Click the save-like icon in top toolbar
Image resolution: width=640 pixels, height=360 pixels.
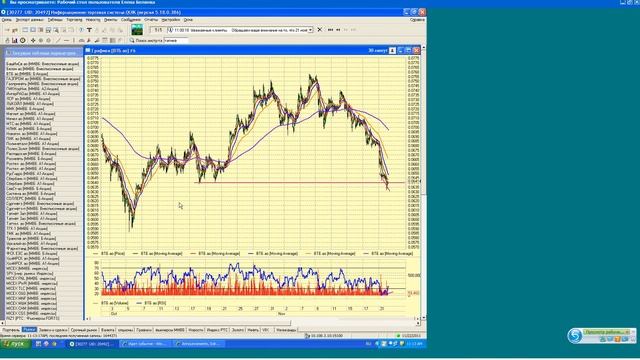click(48, 30)
